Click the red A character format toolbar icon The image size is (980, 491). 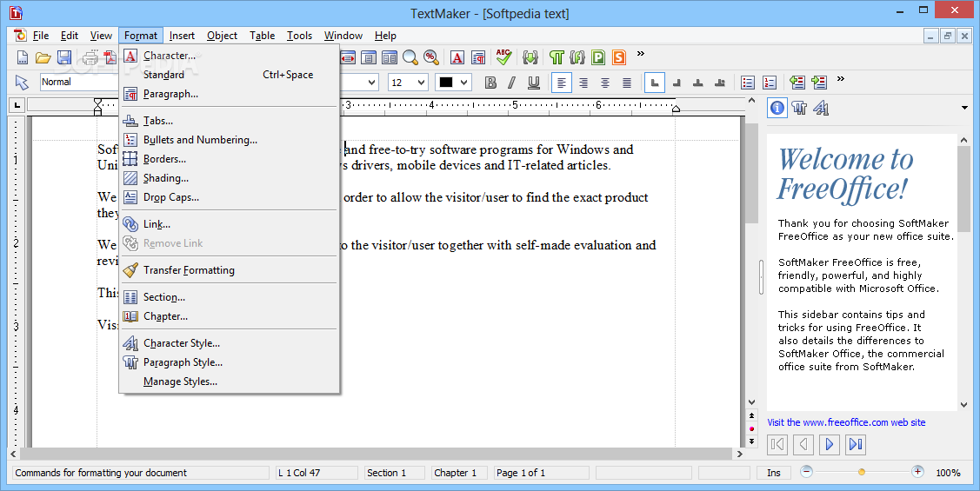tap(457, 58)
